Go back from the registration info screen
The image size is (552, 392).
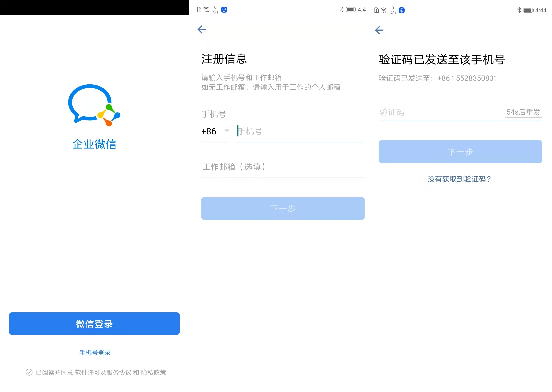coord(202,30)
